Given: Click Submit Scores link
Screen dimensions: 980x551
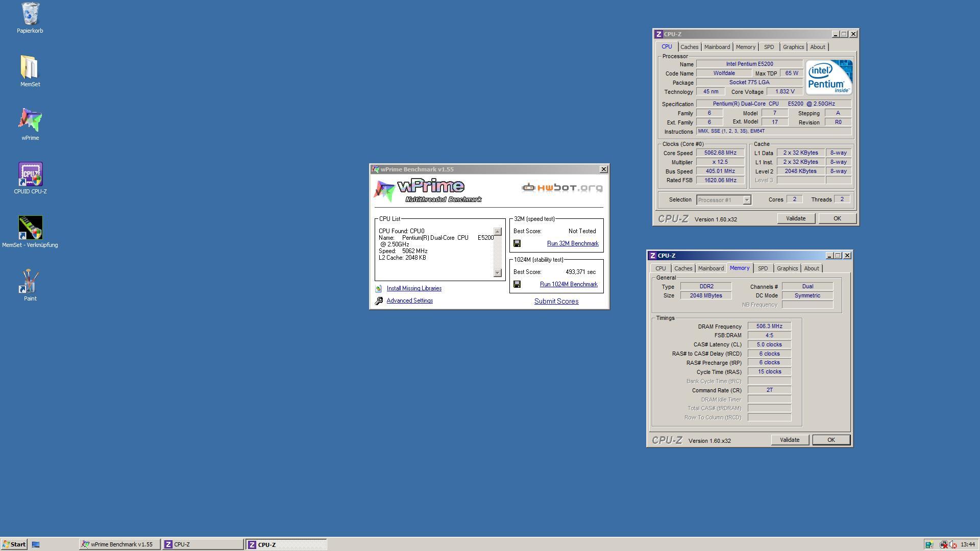Looking at the screenshot, I should (x=556, y=302).
